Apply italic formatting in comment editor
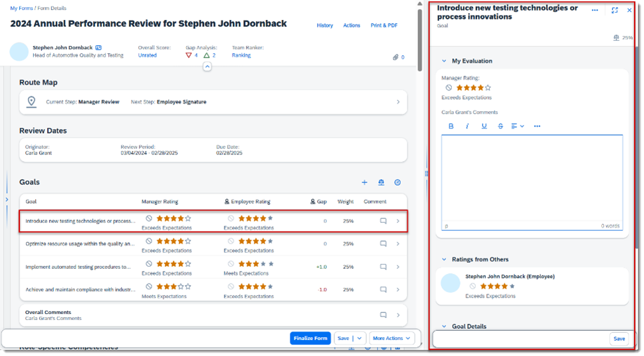This screenshot has width=644, height=356. [x=467, y=126]
